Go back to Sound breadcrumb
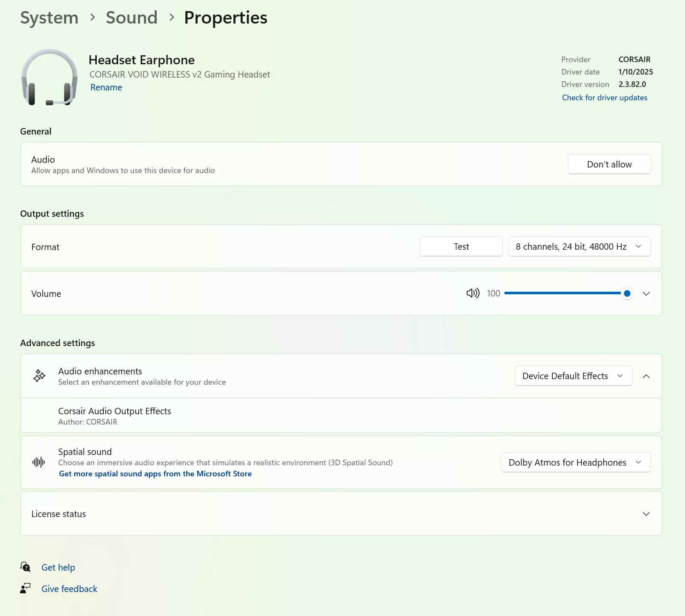 132,18
